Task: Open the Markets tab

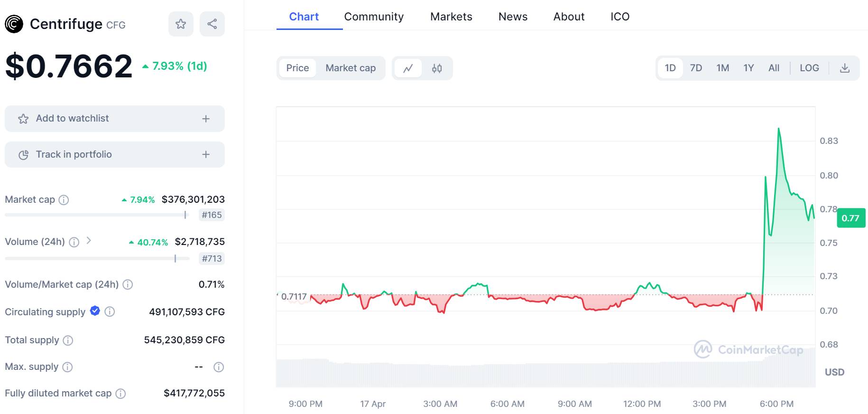Action: point(451,17)
